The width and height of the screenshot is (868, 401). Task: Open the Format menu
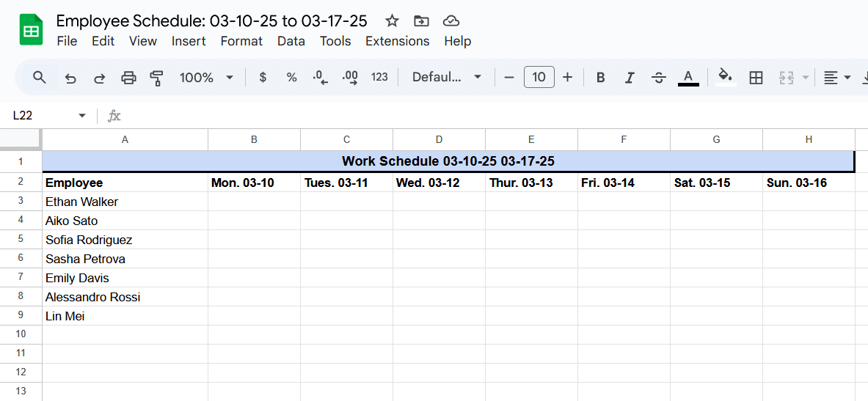coord(241,41)
